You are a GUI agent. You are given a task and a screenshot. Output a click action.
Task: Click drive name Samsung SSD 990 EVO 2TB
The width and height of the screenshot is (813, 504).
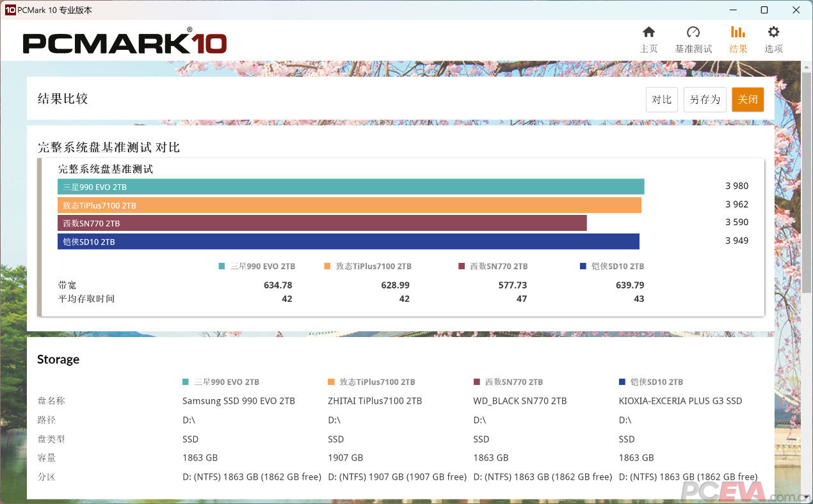(239, 401)
